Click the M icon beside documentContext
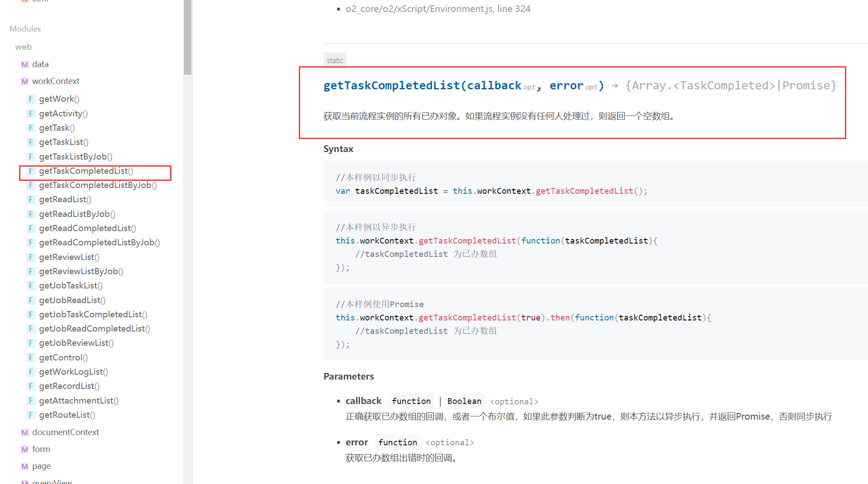Image resolution: width=868 pixels, height=484 pixels. [25, 432]
